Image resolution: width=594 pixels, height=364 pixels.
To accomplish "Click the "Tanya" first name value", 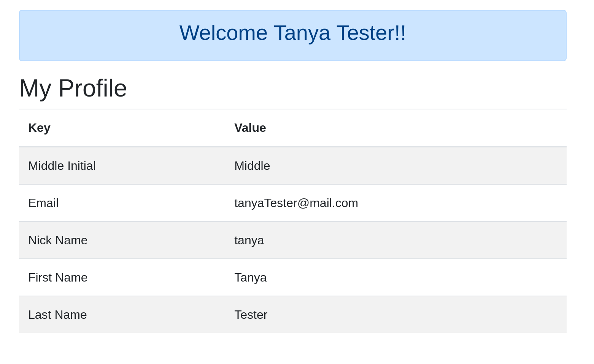I will coord(250,278).
